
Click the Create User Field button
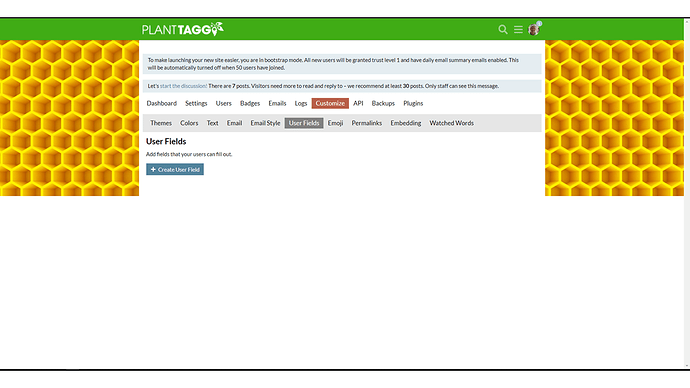[x=175, y=169]
